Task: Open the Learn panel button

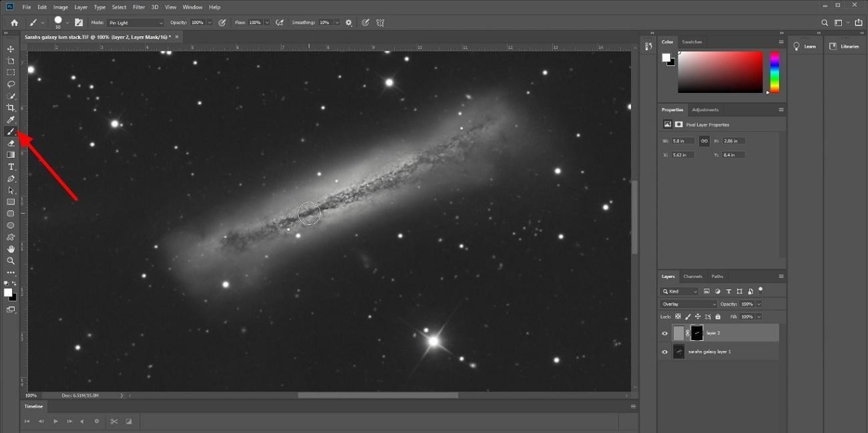Action: 805,46
